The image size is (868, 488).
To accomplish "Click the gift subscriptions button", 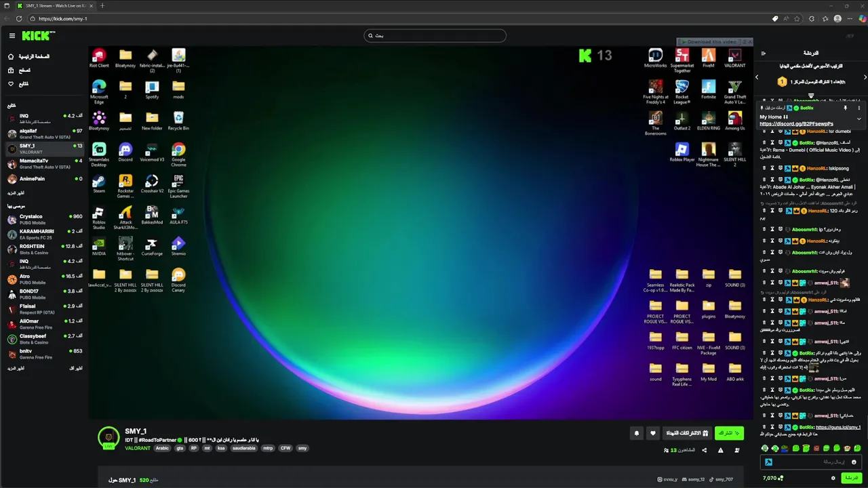I will pyautogui.click(x=687, y=432).
